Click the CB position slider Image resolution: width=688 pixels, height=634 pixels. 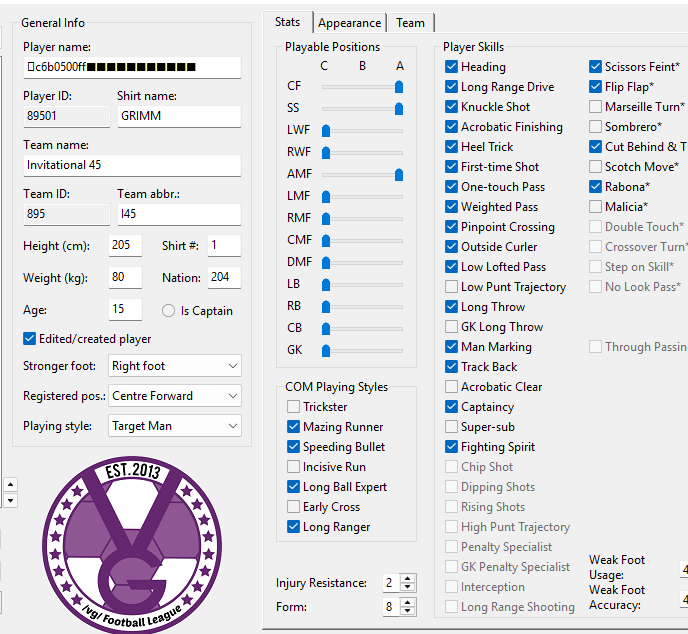tap(362, 329)
